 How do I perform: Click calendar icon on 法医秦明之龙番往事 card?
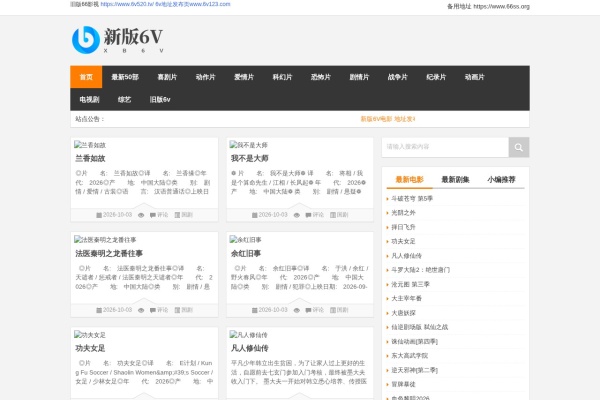(x=99, y=310)
